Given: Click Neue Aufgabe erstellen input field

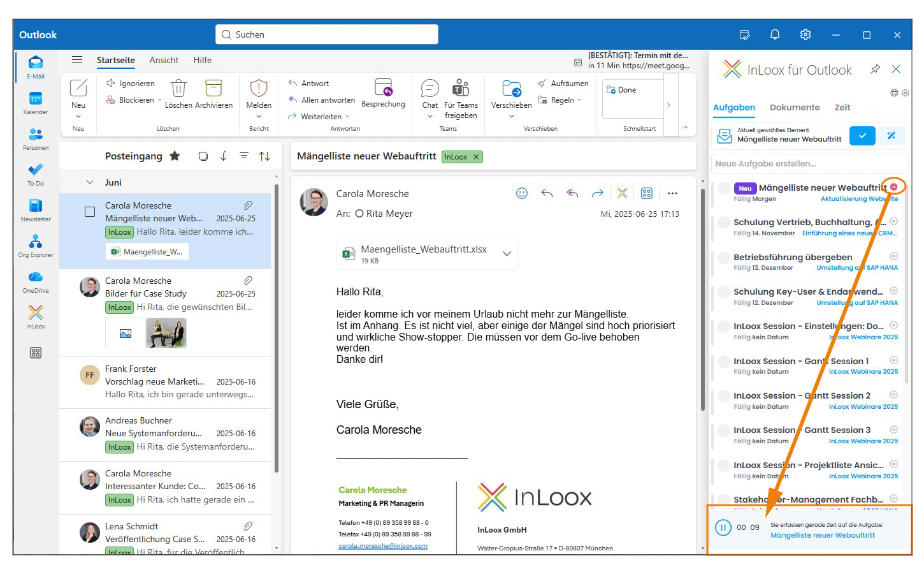Looking at the screenshot, I should (809, 164).
